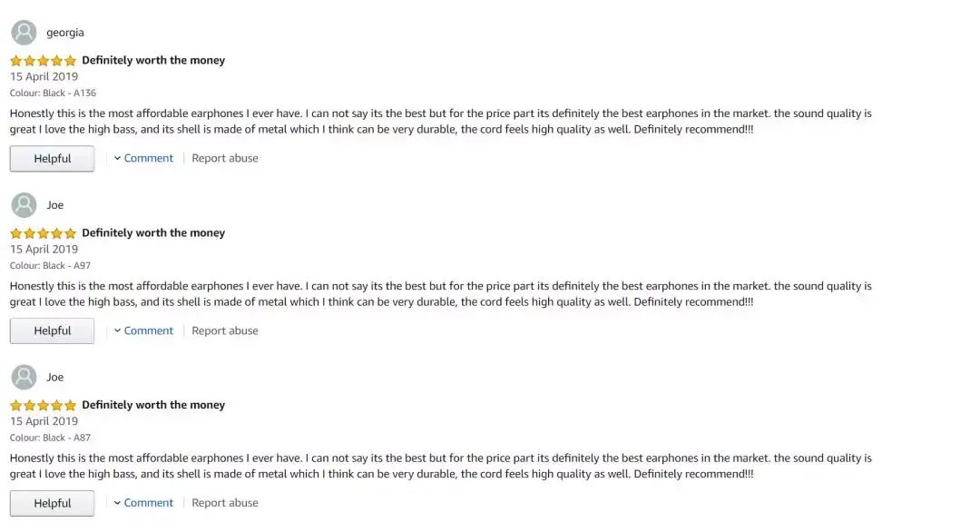Open first Joe reviewer name link
980x532 pixels.
pos(55,205)
